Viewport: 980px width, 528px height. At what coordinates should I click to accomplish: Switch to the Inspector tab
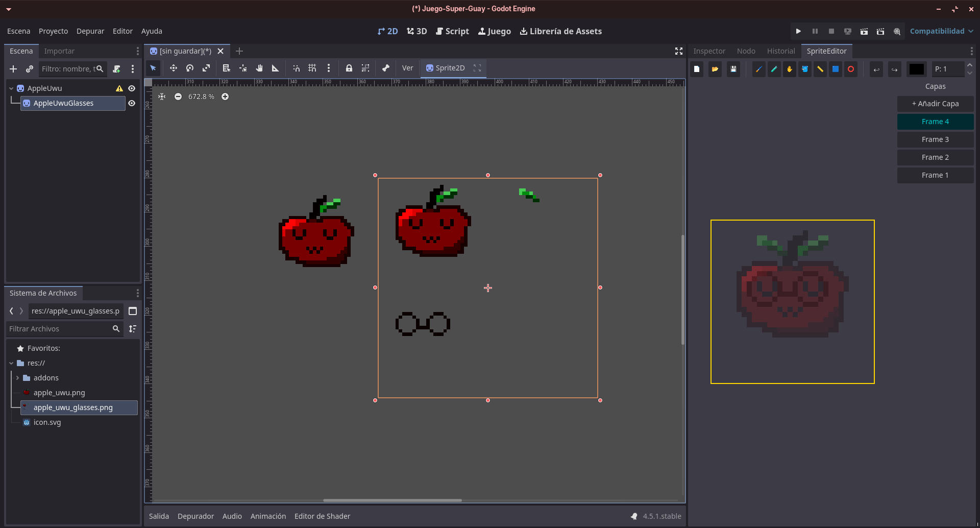coord(709,51)
